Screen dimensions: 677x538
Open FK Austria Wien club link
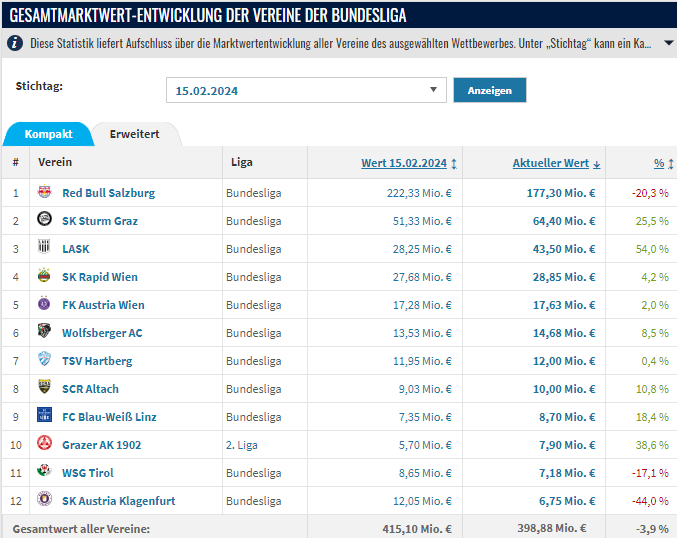103,305
